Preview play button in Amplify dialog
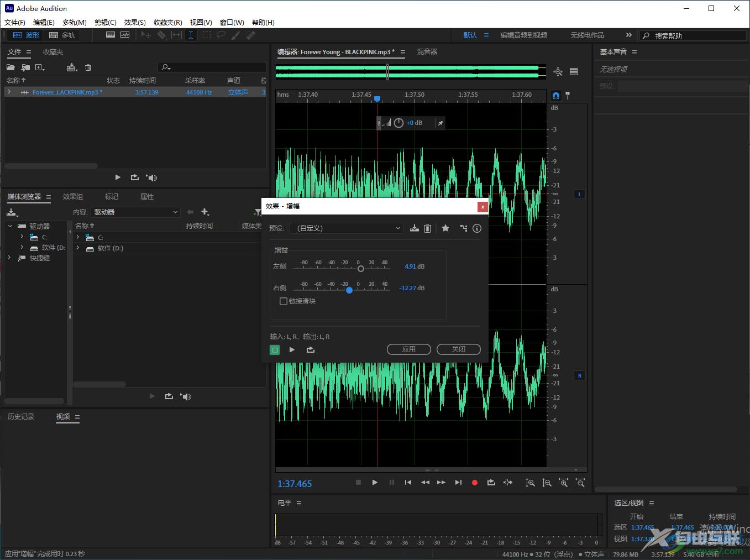This screenshot has width=750, height=560. point(292,349)
